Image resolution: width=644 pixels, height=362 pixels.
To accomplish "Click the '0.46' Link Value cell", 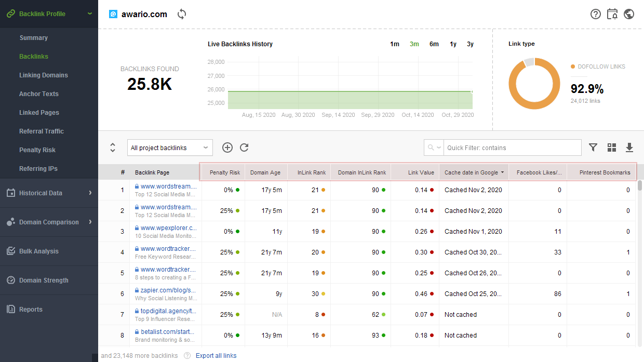I will click(x=421, y=294).
